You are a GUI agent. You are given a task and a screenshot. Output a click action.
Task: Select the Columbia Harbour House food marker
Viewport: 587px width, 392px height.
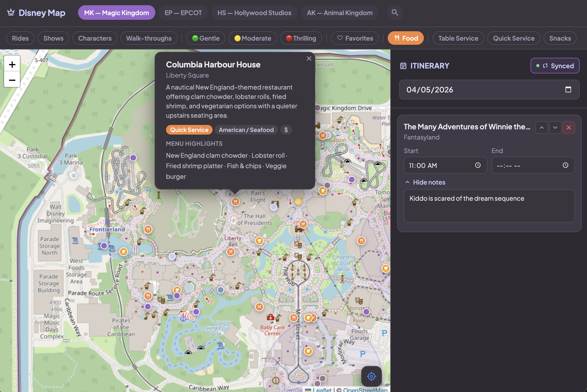click(x=235, y=201)
